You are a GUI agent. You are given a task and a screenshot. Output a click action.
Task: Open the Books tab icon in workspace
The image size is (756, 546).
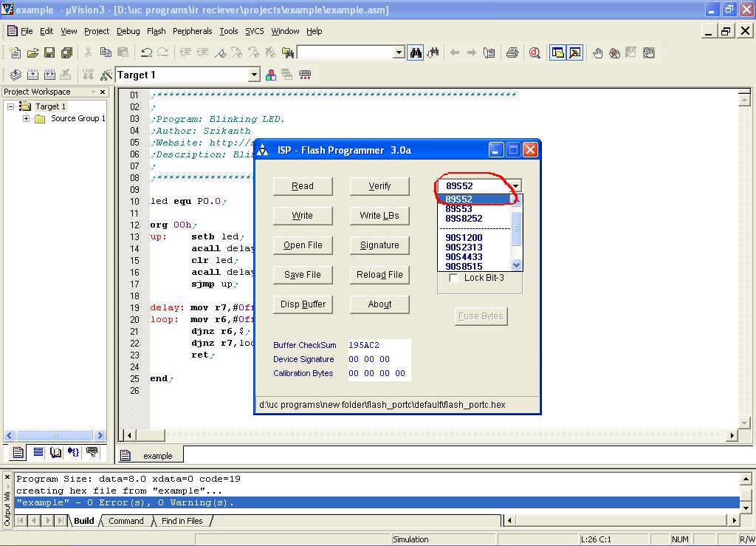point(55,452)
